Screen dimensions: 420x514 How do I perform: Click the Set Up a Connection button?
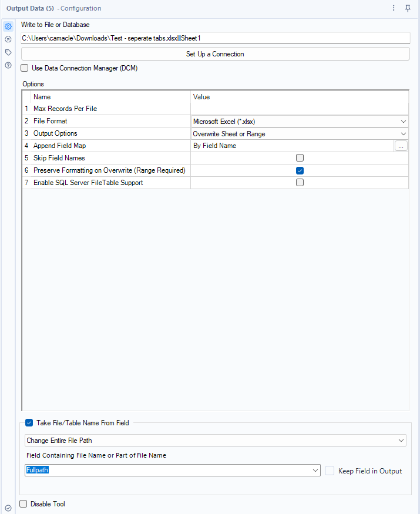pos(215,53)
